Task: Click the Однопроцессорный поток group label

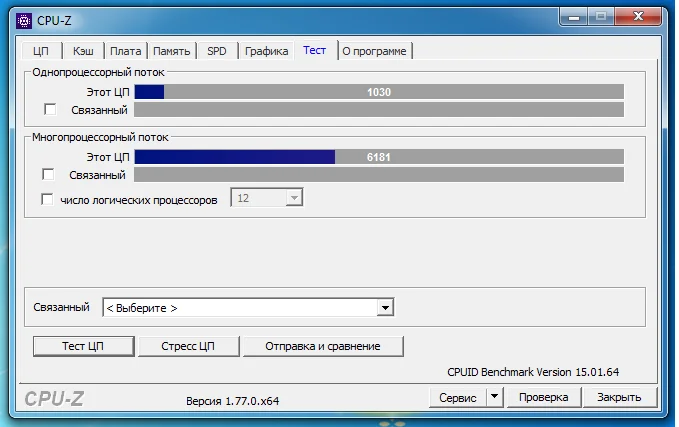Action: [x=98, y=72]
